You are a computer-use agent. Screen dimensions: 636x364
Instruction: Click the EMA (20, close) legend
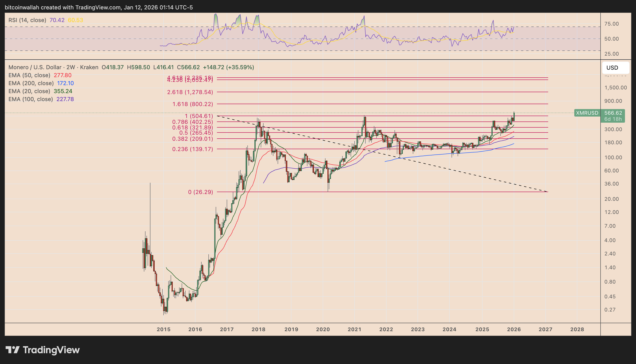point(29,91)
